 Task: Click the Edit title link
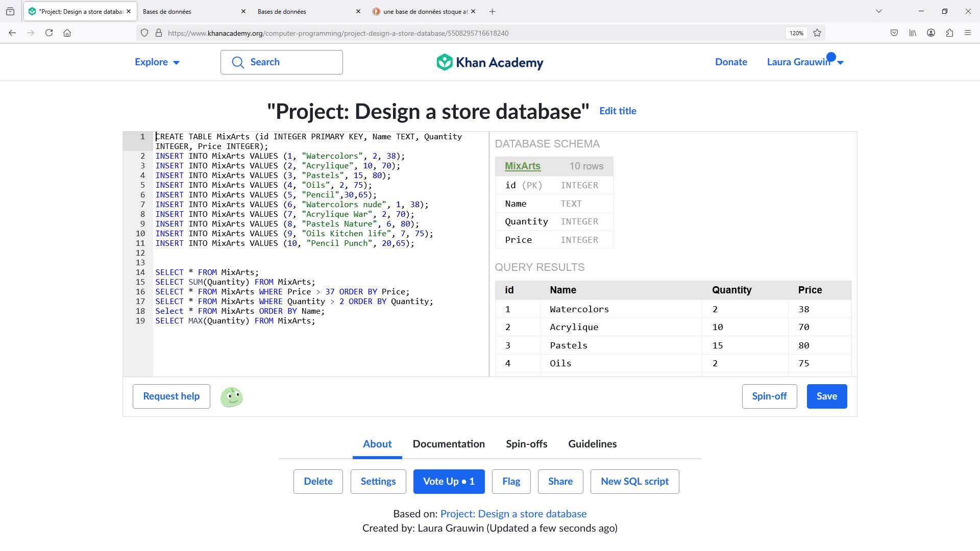point(618,111)
